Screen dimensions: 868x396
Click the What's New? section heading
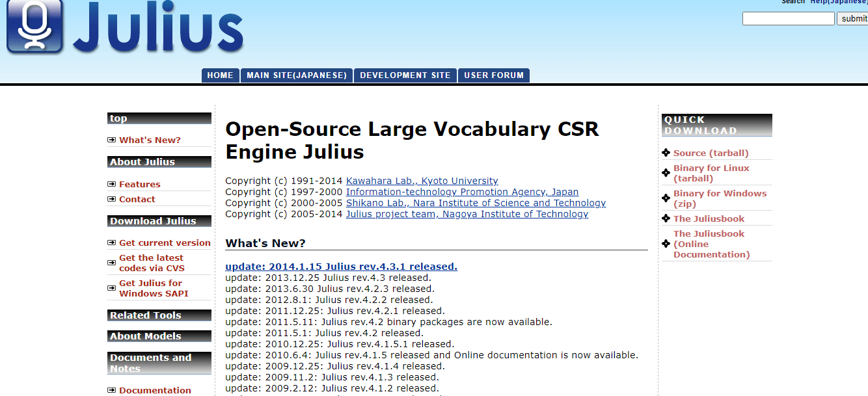pos(265,243)
